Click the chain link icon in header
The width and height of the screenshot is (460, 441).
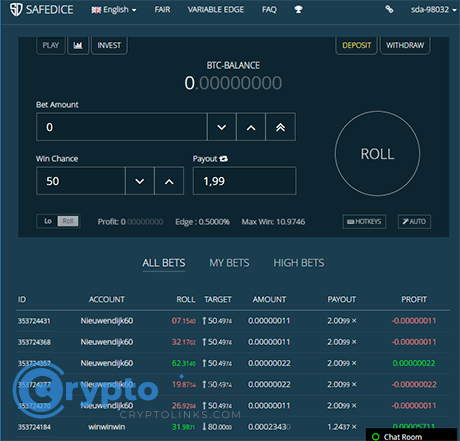pyautogui.click(x=389, y=9)
